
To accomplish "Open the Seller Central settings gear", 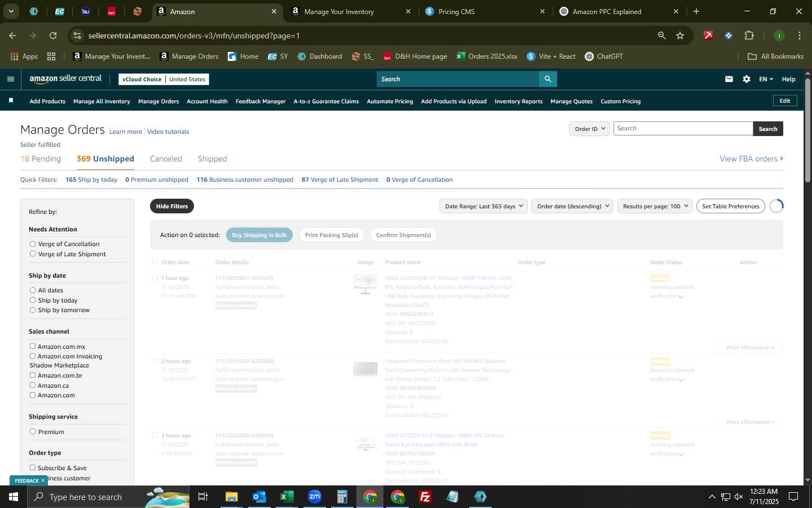I will 747,79.
